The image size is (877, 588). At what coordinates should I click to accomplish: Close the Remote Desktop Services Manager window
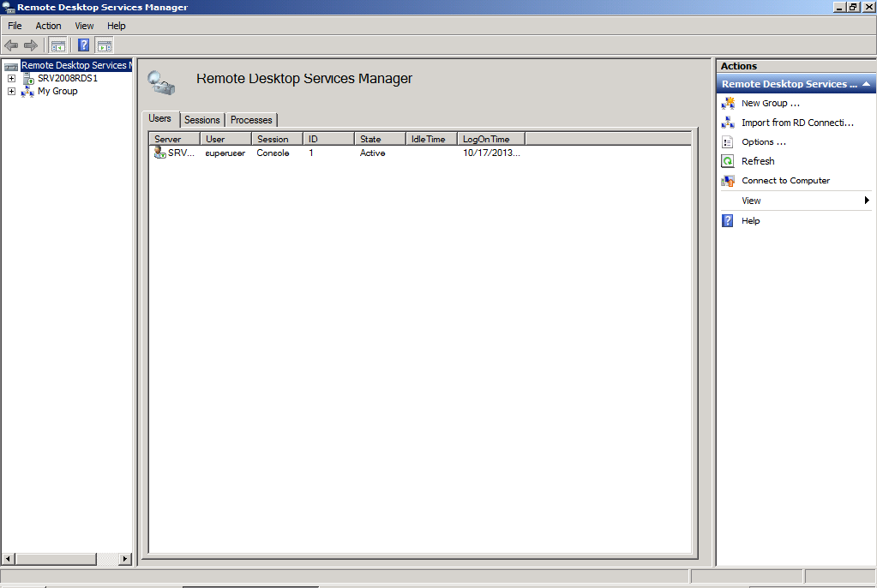[x=868, y=7]
